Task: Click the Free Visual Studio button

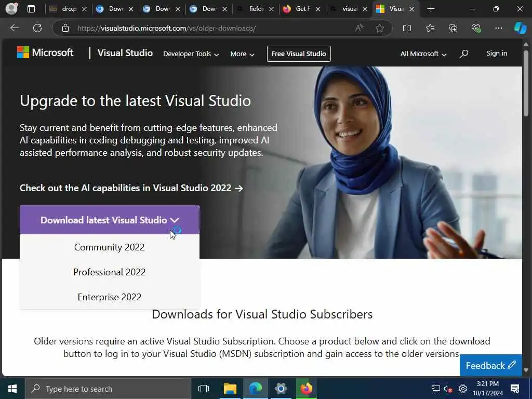Action: pos(299,54)
